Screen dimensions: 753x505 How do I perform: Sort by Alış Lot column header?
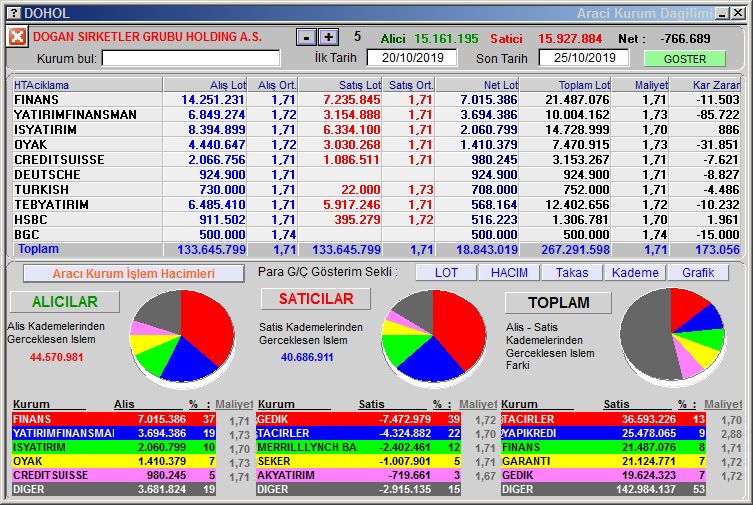coord(206,85)
